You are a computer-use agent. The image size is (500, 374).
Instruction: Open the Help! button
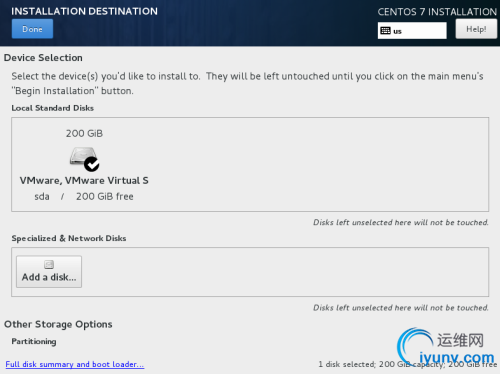click(x=476, y=29)
